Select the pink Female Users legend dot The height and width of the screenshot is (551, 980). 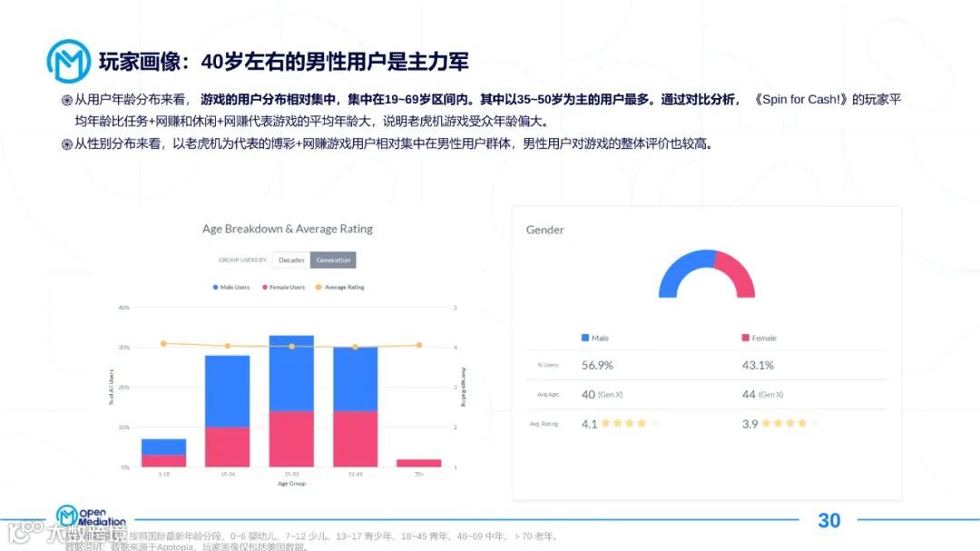point(266,287)
